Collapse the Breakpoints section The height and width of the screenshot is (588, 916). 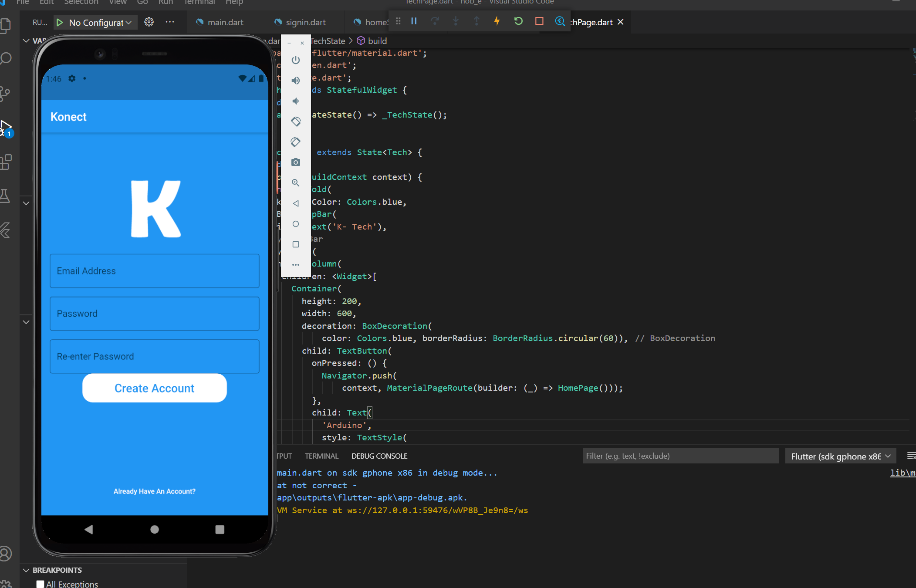click(26, 570)
